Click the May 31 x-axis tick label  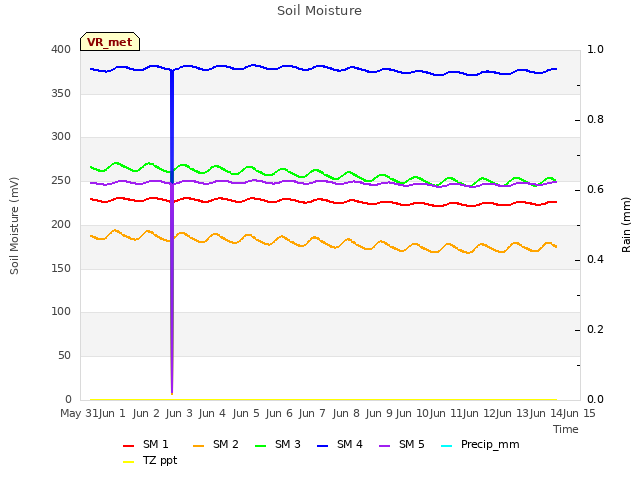pyautogui.click(x=79, y=413)
